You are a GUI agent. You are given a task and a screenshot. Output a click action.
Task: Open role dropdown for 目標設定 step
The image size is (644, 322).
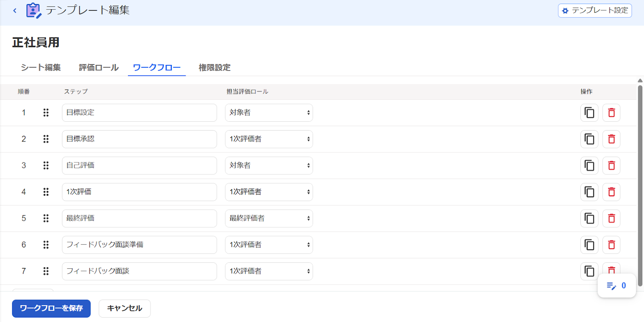[x=269, y=113]
